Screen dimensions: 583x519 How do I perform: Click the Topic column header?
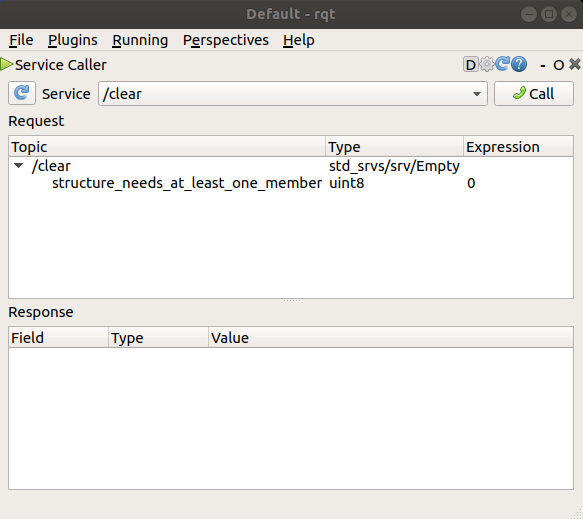[x=167, y=147]
